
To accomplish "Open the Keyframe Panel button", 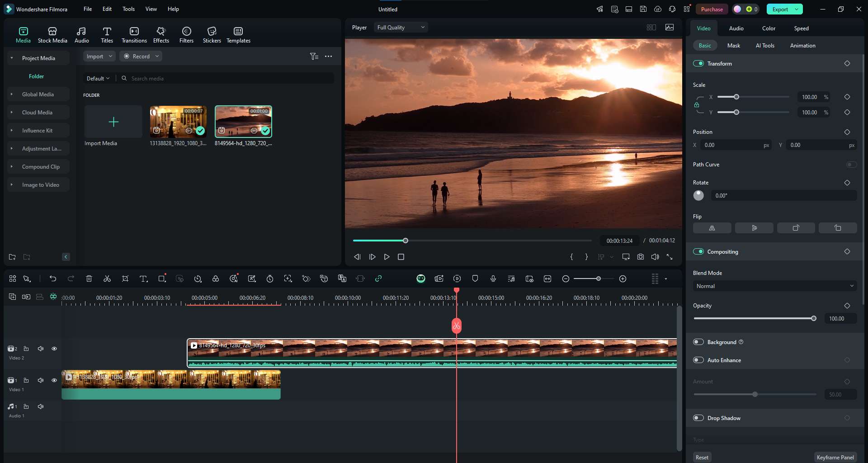I will coord(835,457).
